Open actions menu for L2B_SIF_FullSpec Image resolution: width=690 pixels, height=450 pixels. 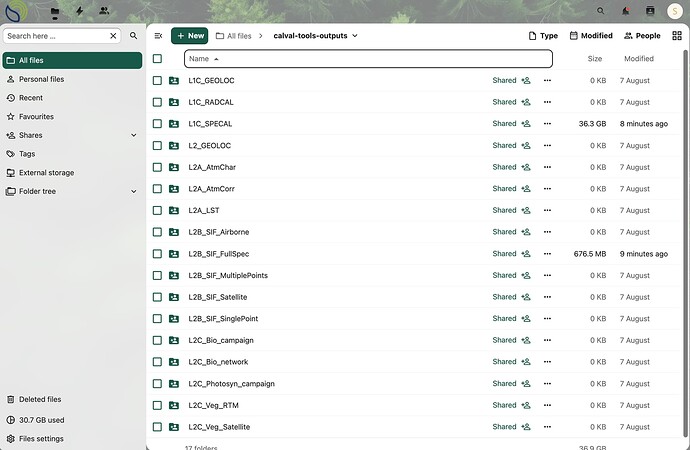pyautogui.click(x=547, y=253)
